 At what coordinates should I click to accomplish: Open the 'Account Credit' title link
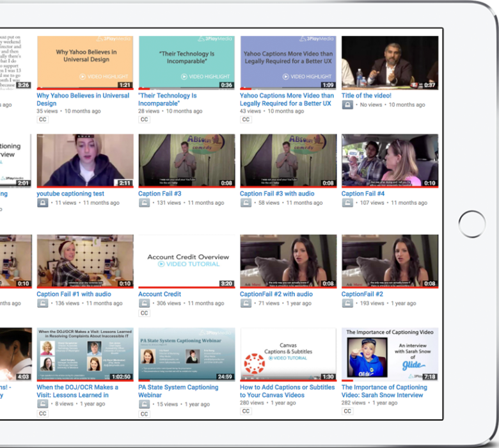159,294
